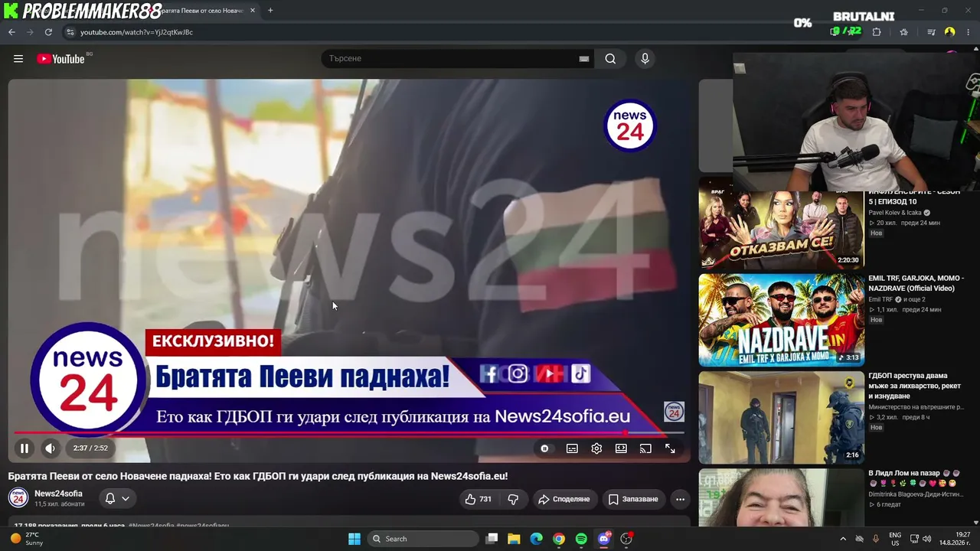Open the on-screen keyboard in search box
Viewport: 980px width, 551px height.
coord(584,59)
